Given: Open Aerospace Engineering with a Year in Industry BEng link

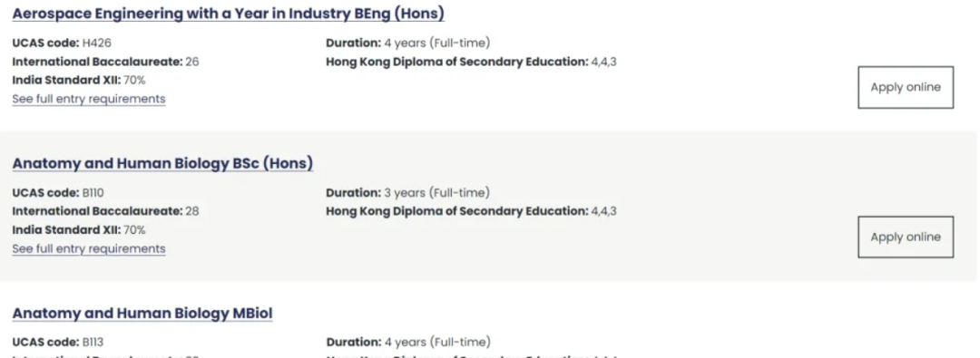Looking at the screenshot, I should [228, 14].
